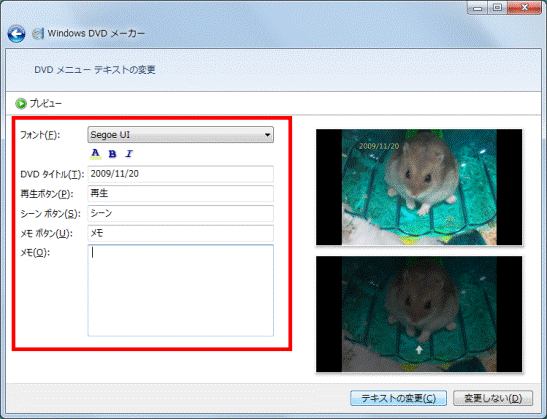Click the 変更しない(D) button

coord(493,398)
